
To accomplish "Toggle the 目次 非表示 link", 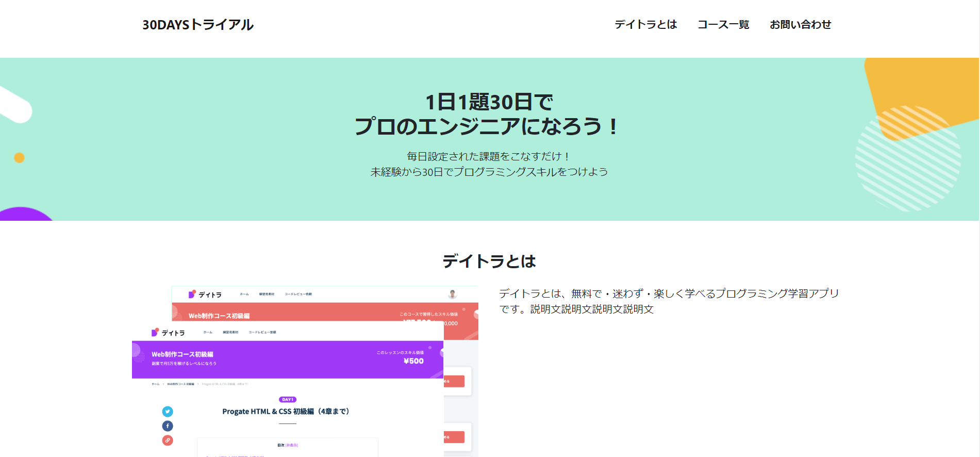I will pyautogui.click(x=291, y=445).
